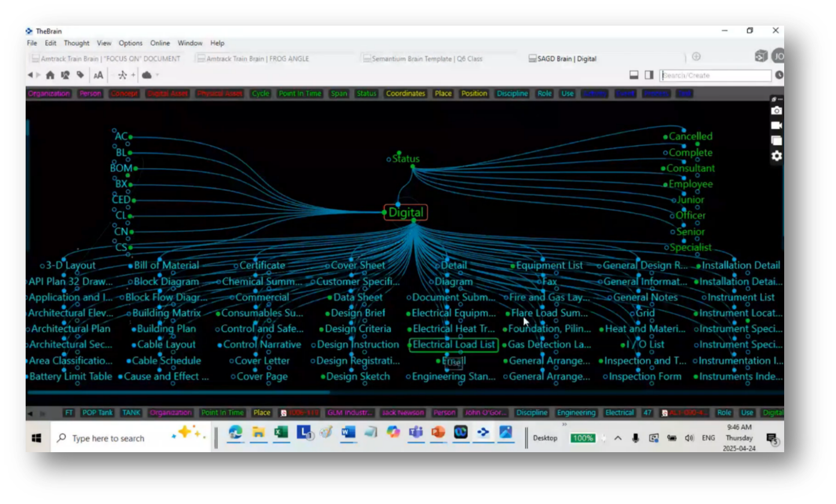
Task: Open PowerPoint from taskbar
Action: [x=438, y=433]
